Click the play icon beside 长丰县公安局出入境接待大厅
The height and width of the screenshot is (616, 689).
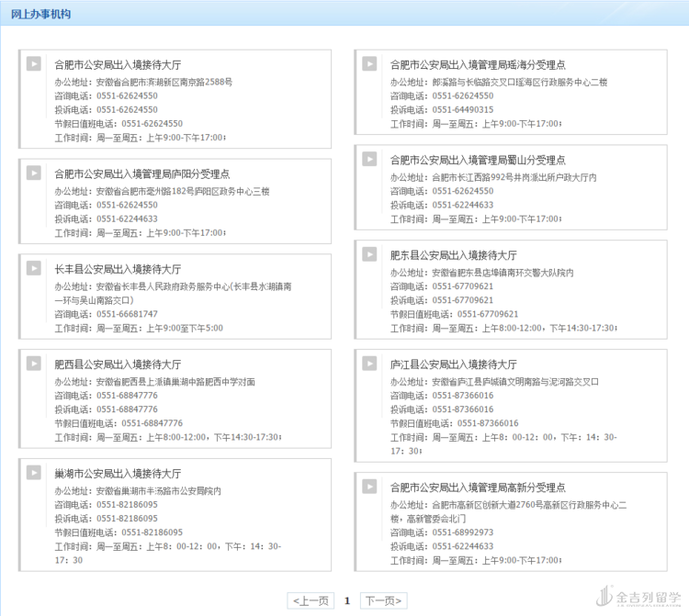[34, 268]
